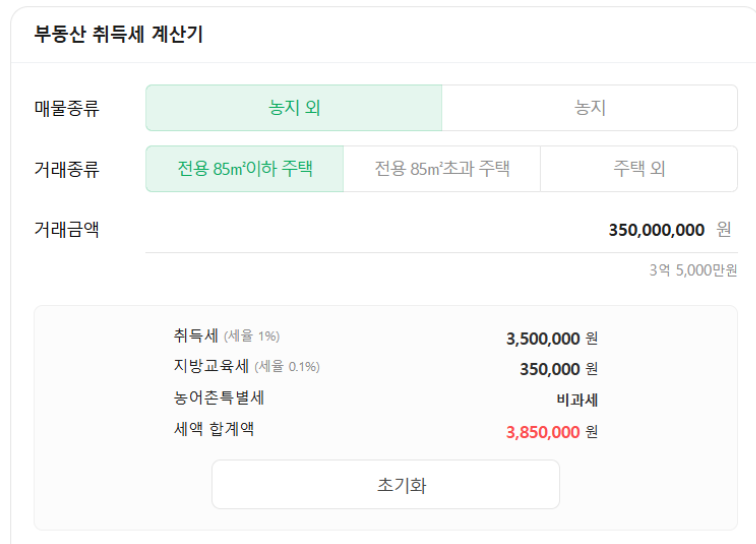Click the red 3,850,000 원 total amount

click(552, 432)
